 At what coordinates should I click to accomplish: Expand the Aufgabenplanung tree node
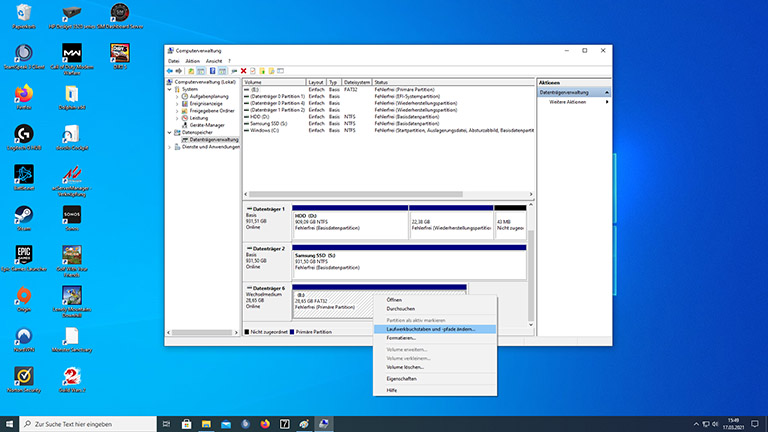point(178,96)
